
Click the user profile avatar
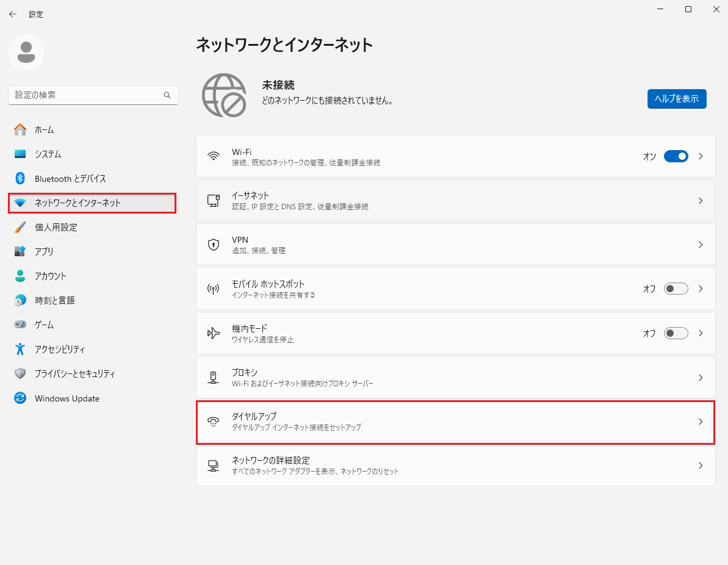26,52
